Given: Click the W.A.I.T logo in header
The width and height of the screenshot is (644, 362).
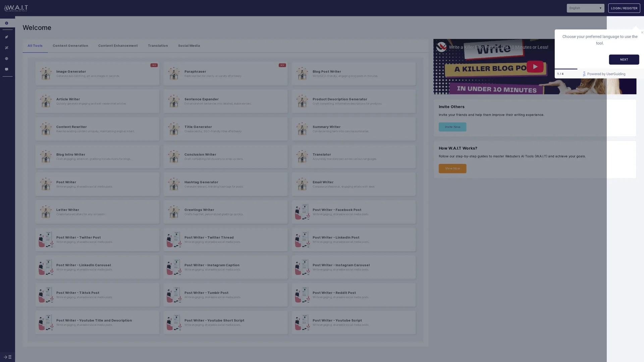Looking at the screenshot, I should [x=16, y=8].
